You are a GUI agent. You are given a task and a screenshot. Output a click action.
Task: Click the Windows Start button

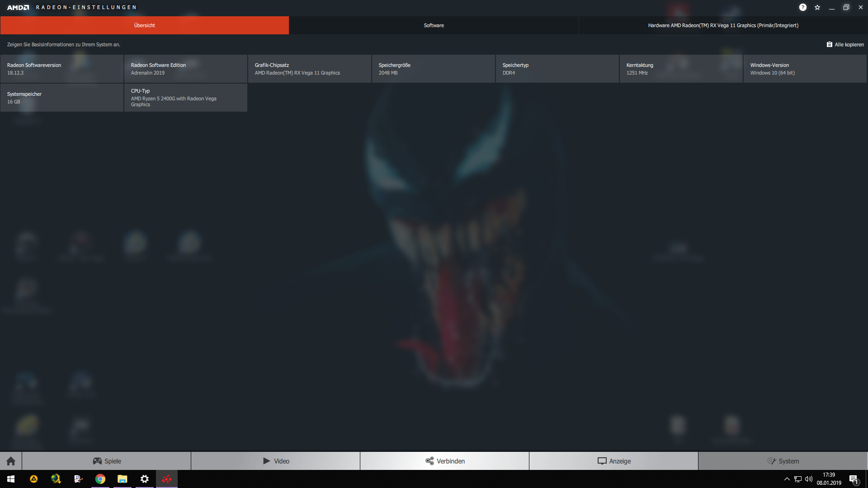click(x=11, y=479)
